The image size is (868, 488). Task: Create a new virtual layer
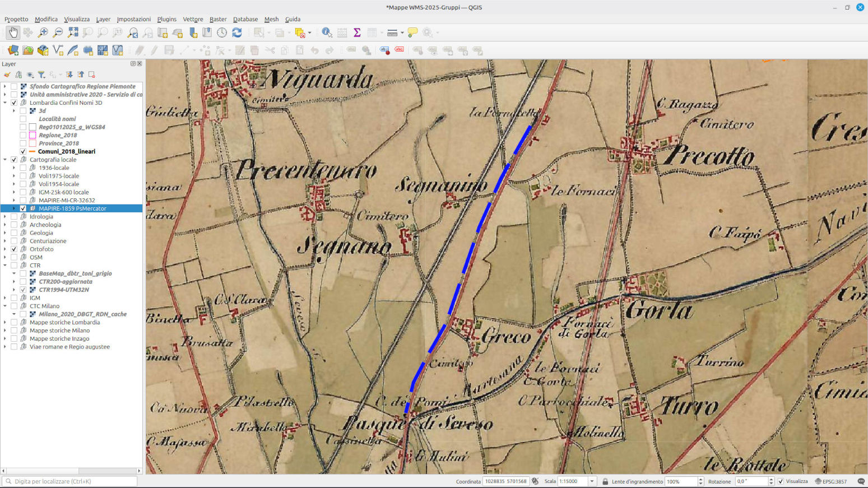118,50
